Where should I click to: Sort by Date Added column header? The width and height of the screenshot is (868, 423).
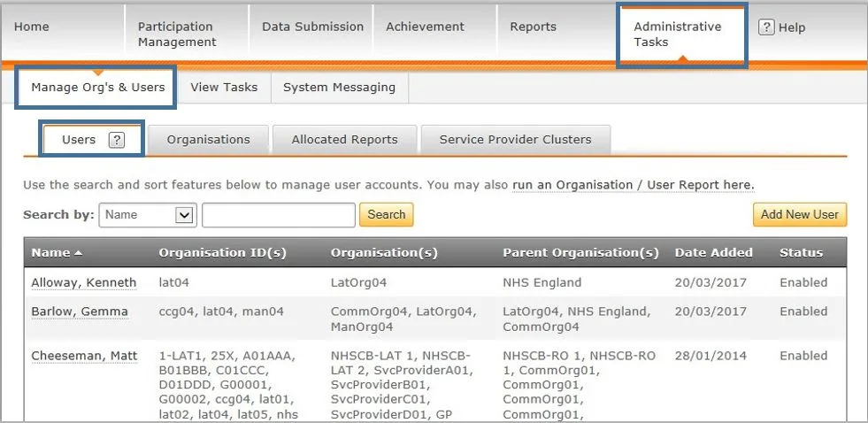[713, 253]
